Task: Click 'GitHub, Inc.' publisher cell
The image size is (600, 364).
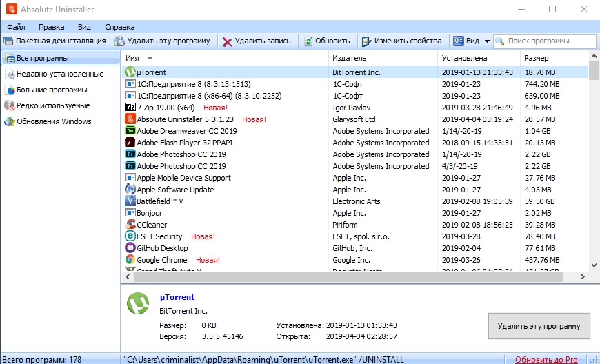Action: 352,248
